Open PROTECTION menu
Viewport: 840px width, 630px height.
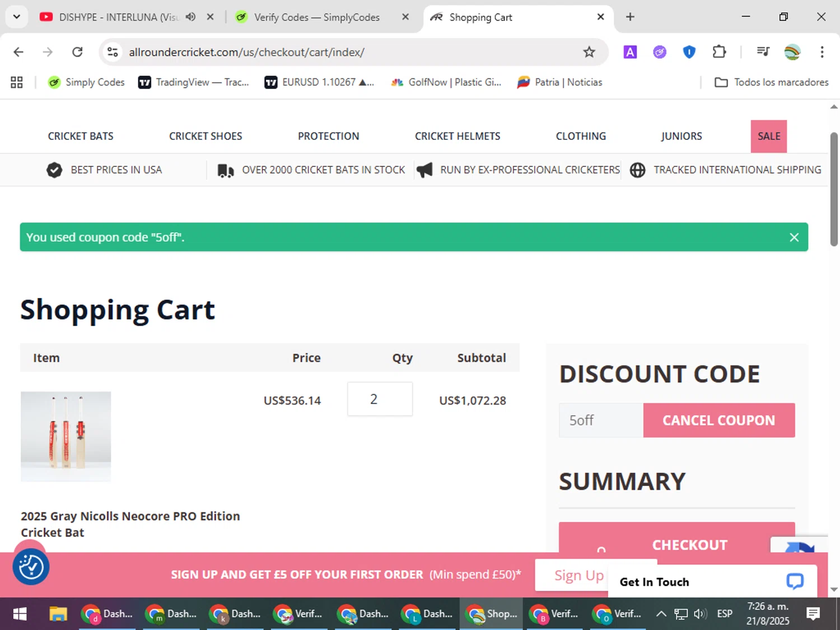[x=329, y=136]
